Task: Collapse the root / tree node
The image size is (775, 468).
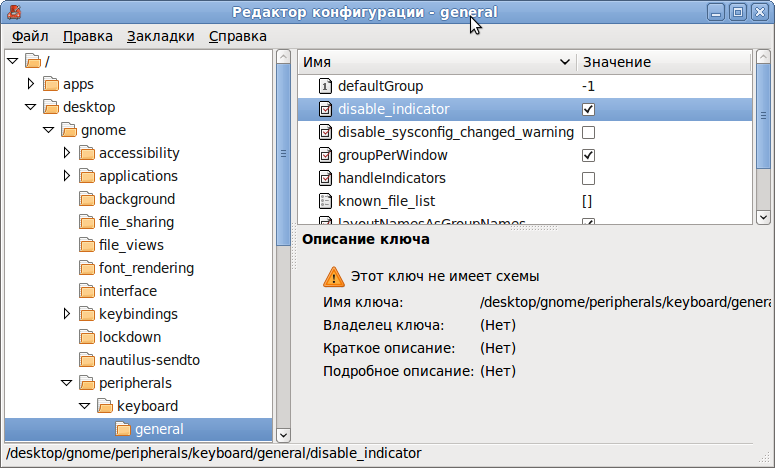Action: (x=13, y=61)
